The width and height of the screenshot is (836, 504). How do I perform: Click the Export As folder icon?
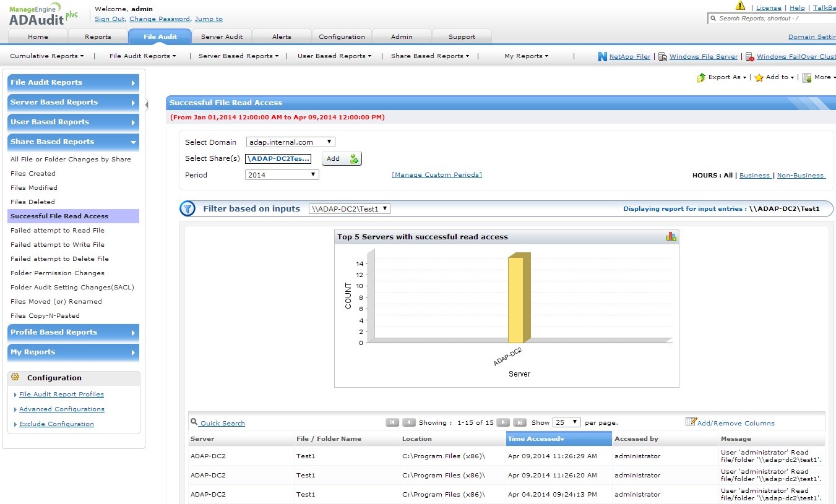pyautogui.click(x=701, y=77)
